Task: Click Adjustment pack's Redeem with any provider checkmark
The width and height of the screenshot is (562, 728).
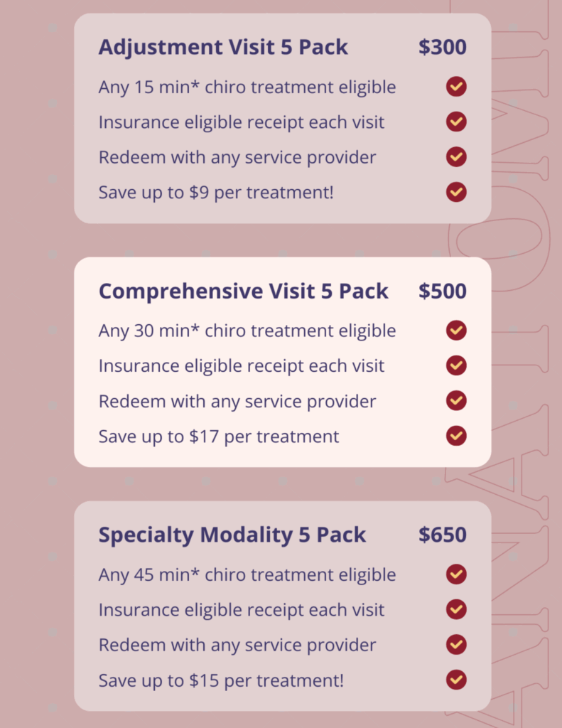Action: 456,156
